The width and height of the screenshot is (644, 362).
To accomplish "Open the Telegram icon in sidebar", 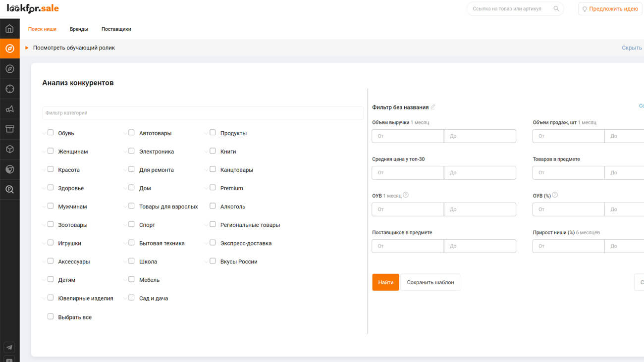I will pyautogui.click(x=9, y=348).
